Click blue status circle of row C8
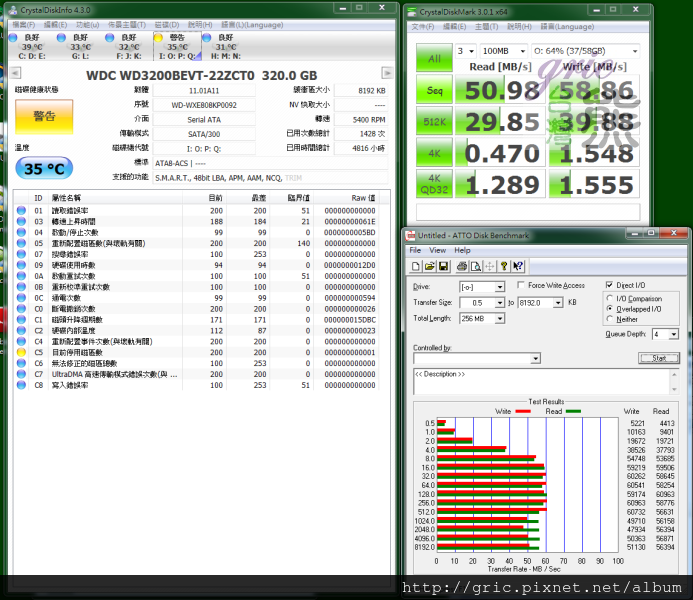The image size is (693, 600). point(21,385)
